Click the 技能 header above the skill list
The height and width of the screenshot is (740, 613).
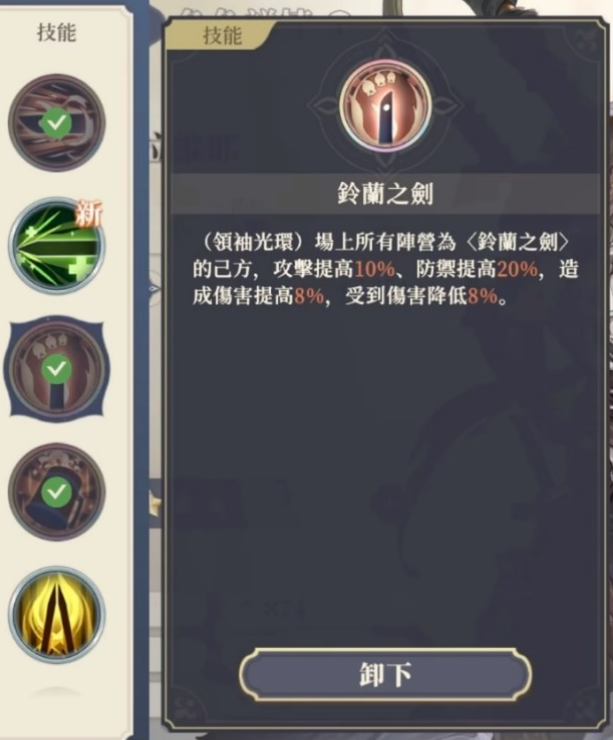pos(57,33)
